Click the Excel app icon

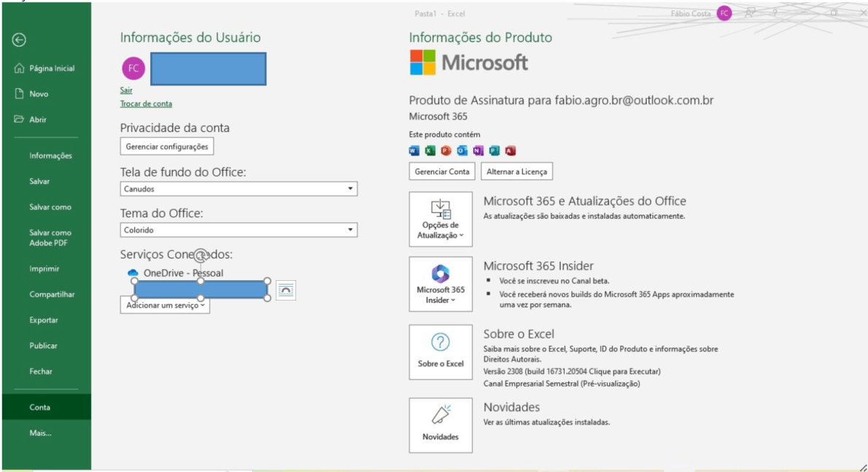tap(430, 150)
